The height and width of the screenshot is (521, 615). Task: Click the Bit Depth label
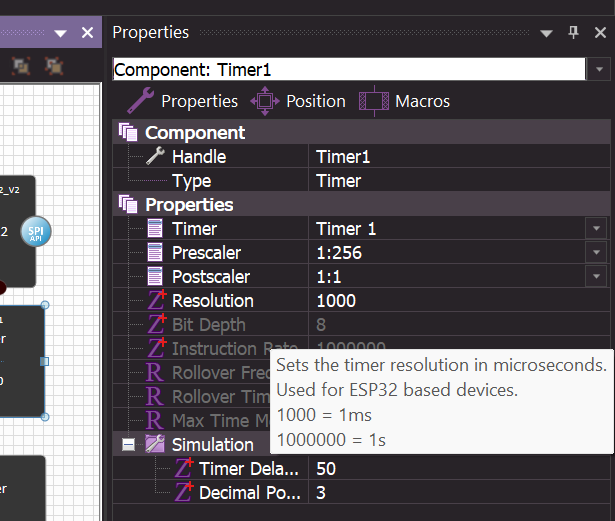coord(209,325)
